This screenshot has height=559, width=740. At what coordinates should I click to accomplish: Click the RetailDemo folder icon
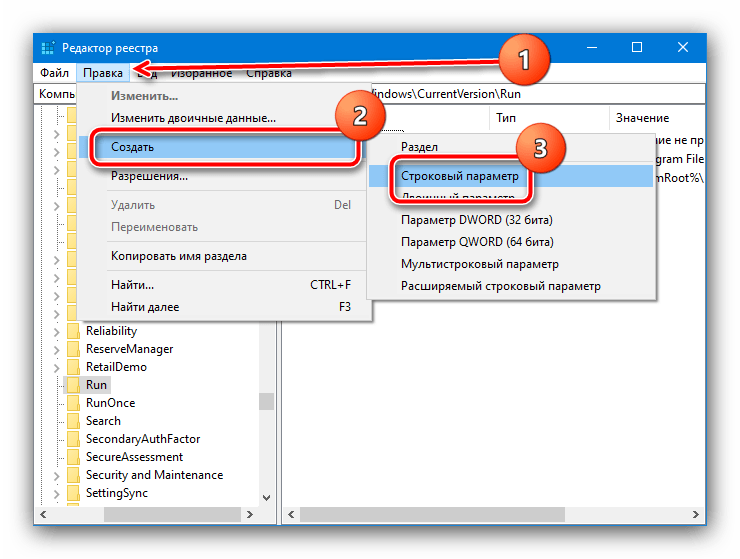pyautogui.click(x=73, y=367)
